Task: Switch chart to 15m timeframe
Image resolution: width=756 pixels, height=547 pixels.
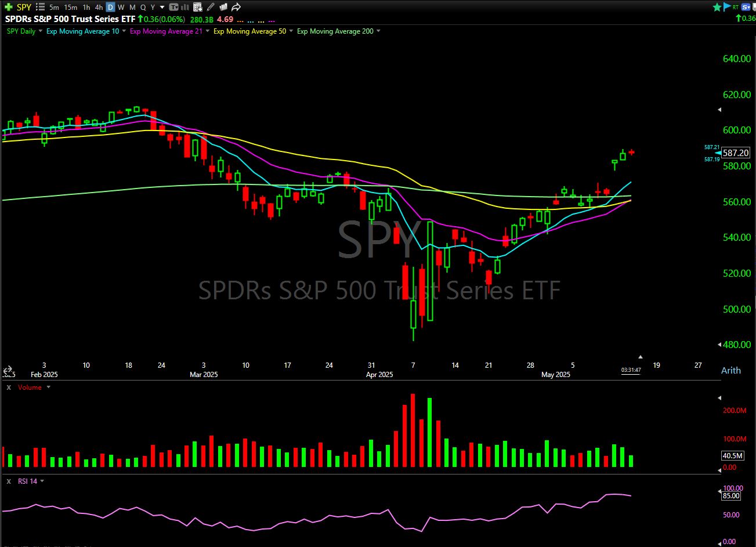Action: coord(71,7)
